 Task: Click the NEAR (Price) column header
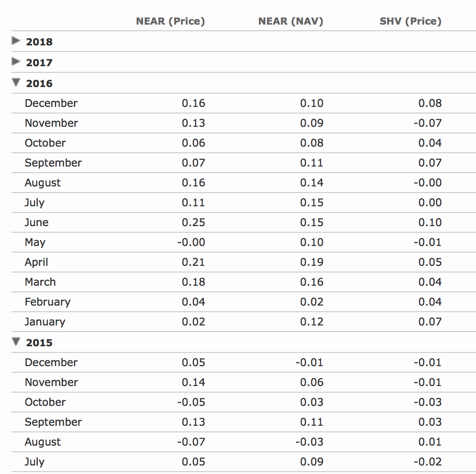point(170,21)
